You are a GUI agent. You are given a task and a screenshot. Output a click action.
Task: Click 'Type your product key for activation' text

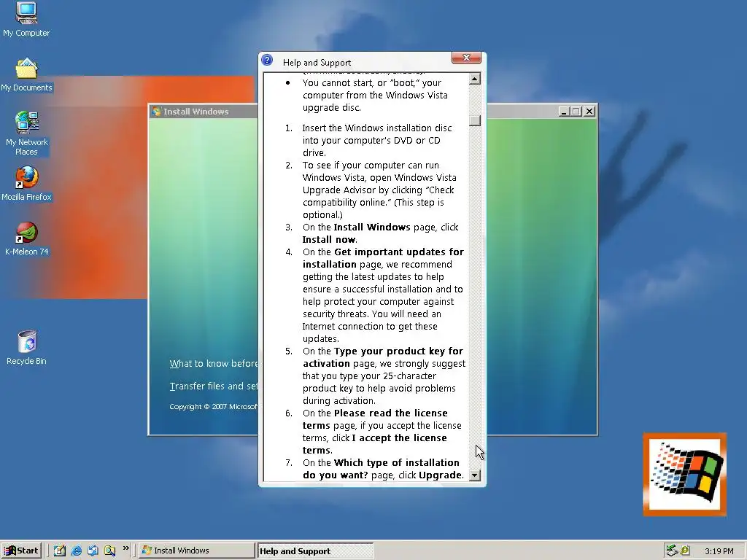click(x=382, y=357)
